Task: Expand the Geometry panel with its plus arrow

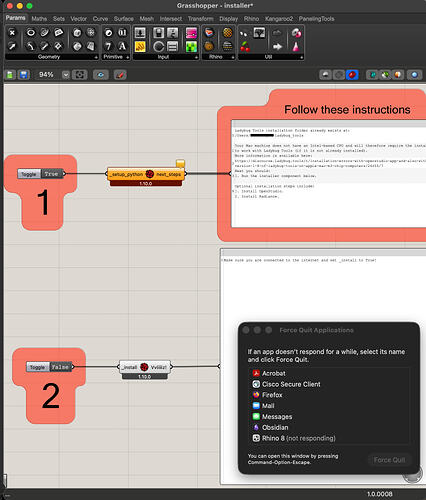Action: click(96, 57)
